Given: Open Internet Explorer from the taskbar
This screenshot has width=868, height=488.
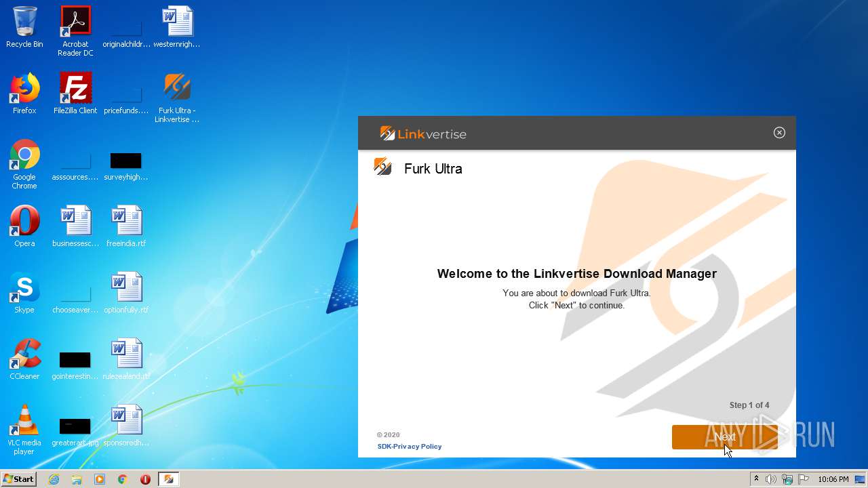Looking at the screenshot, I should 54,479.
